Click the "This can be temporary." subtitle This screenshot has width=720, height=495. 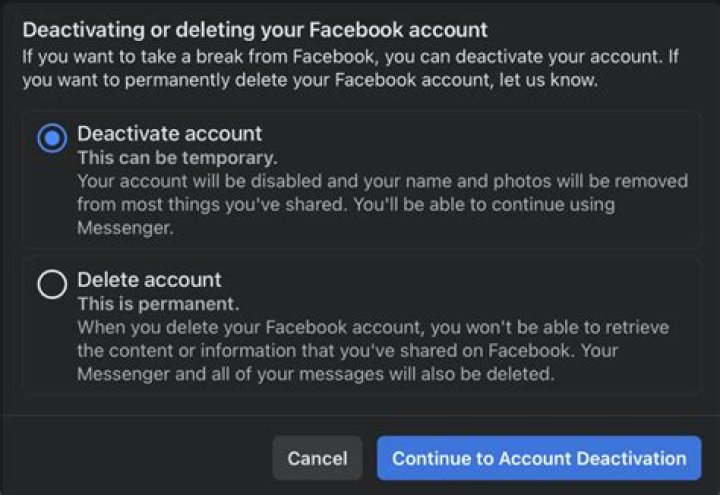[177, 159]
